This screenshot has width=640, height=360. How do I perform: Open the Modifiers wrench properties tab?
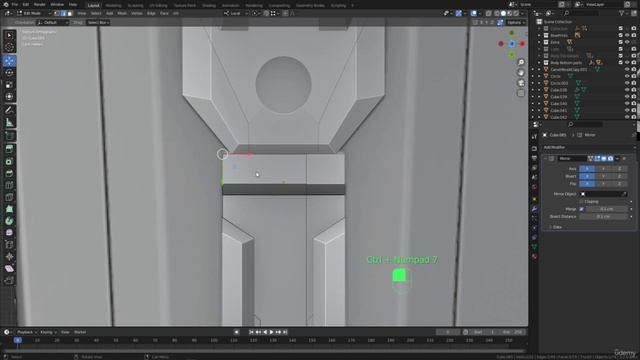pyautogui.click(x=534, y=209)
